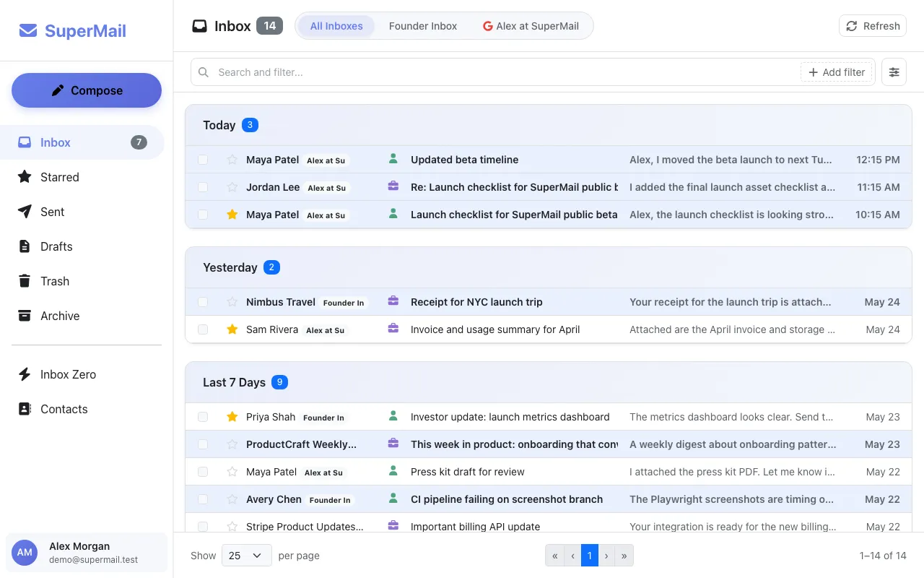Click person icon on Investor update email
Screen dimensions: 924x578
(x=393, y=416)
